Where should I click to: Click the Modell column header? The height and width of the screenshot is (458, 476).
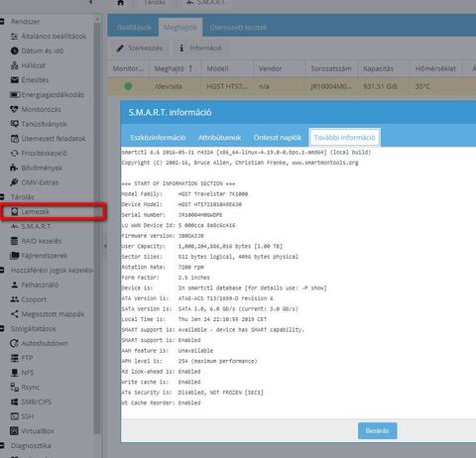(227, 68)
